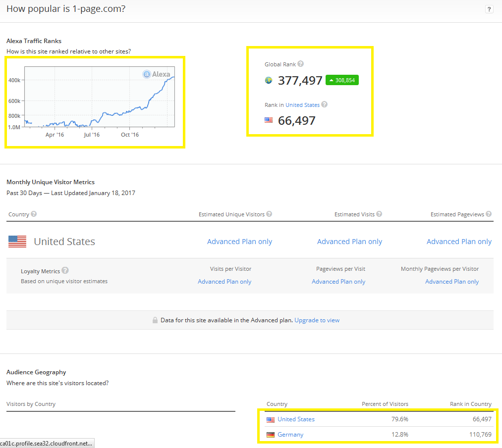
Task: Click the 12.8% percent of visitors value
Action: 400,435
